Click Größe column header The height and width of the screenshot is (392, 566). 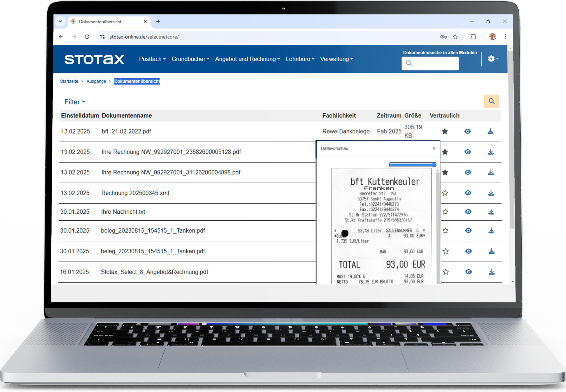pos(413,116)
